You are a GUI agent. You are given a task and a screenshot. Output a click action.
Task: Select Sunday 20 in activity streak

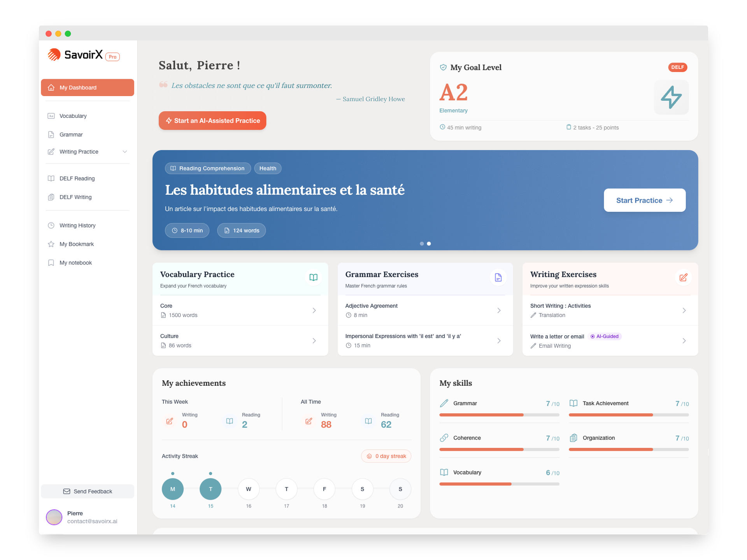(x=400, y=489)
